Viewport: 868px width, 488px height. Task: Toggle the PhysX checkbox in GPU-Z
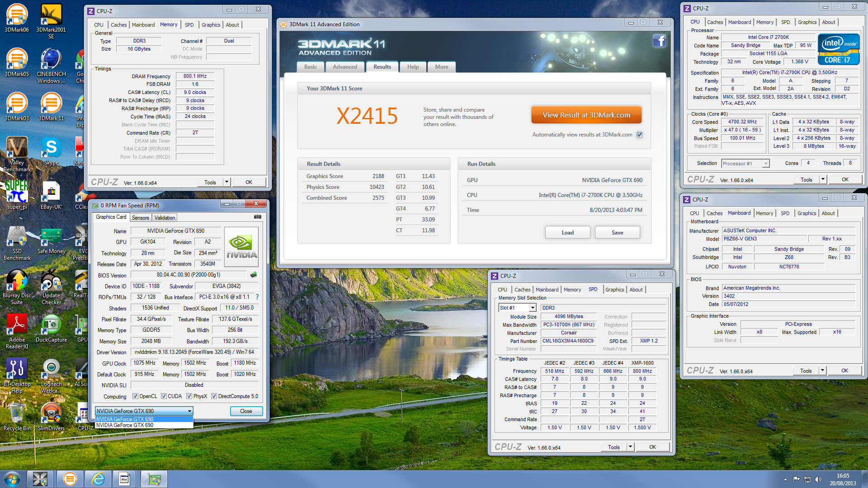click(x=189, y=396)
